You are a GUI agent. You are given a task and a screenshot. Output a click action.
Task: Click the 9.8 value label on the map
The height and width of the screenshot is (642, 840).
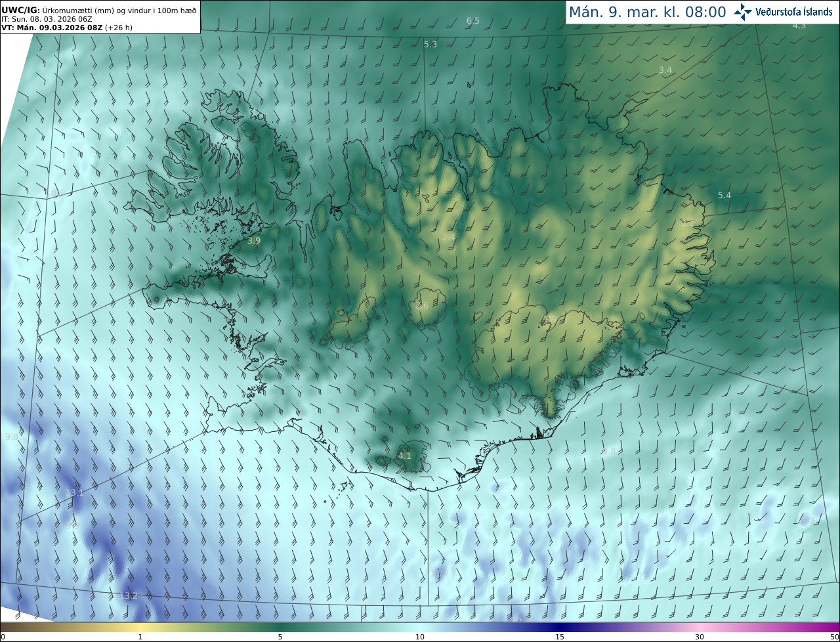point(12,437)
